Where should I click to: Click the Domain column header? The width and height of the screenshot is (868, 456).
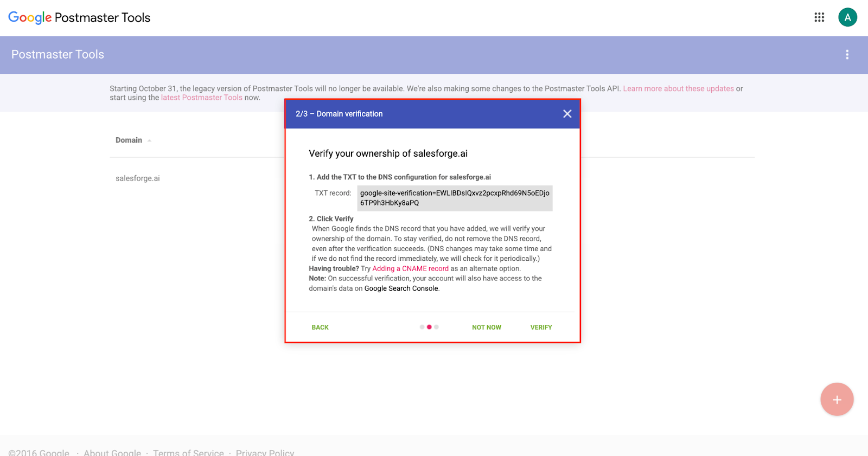pos(129,140)
